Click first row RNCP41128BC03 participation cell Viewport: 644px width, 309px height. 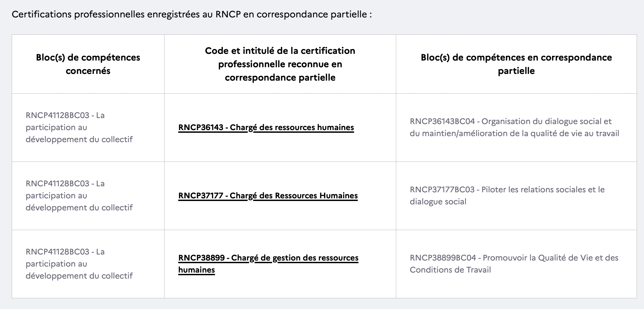79,127
